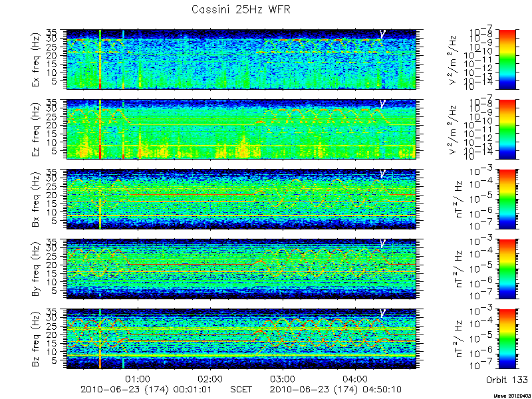Click the V marker in By spectrogram
This screenshot has width=532, height=399.
[382, 243]
